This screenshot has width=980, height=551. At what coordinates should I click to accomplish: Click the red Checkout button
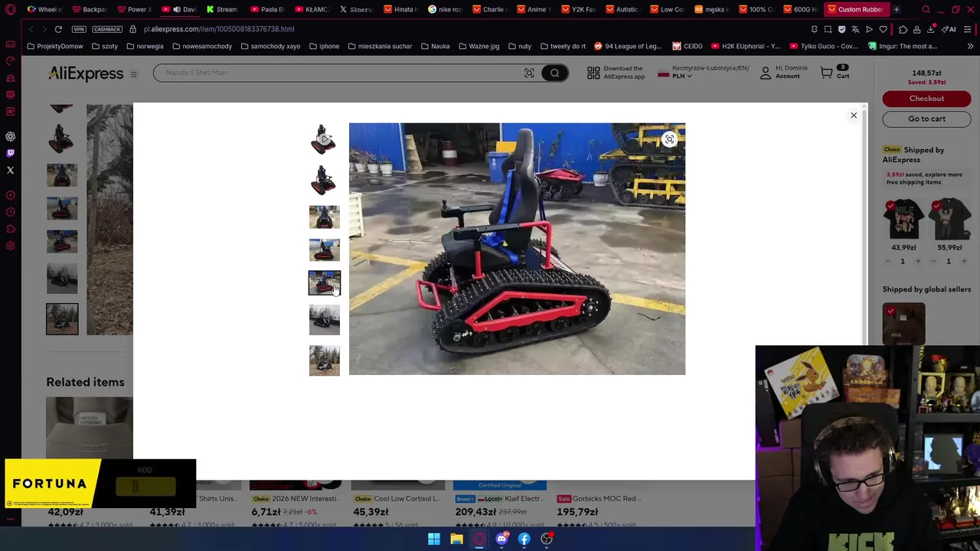[x=926, y=98]
